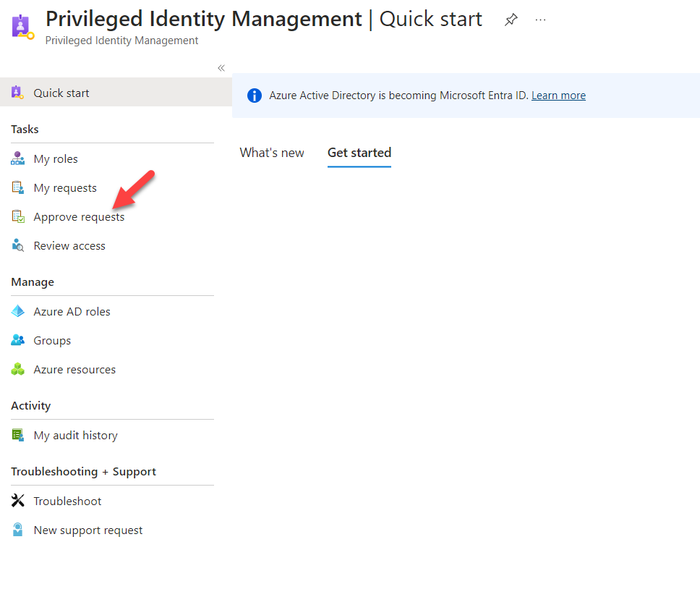Open the more options ellipsis menu
Screen dimensions: 700x597
click(540, 20)
